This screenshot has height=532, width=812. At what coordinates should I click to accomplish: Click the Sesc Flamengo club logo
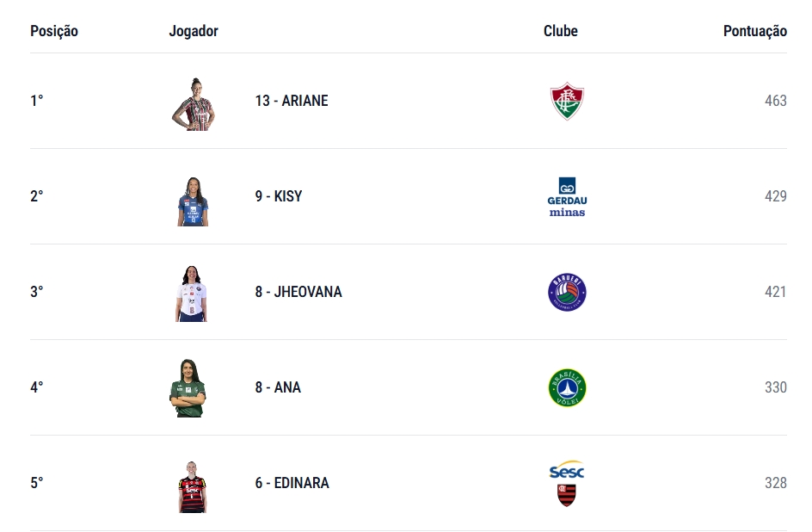(x=567, y=483)
